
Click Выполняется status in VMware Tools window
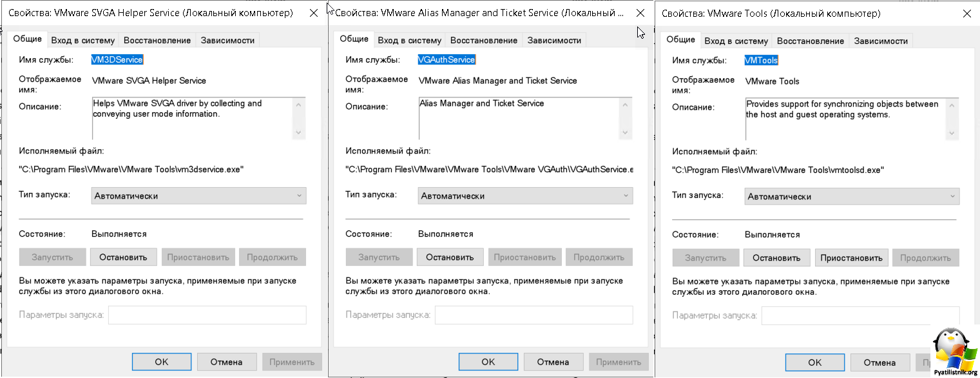coord(773,234)
